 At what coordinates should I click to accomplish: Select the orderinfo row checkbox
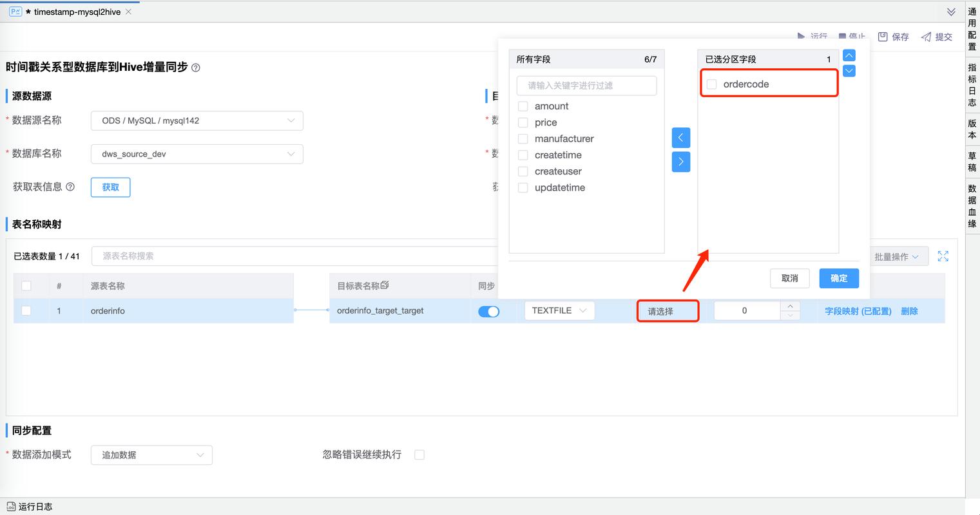tap(26, 310)
